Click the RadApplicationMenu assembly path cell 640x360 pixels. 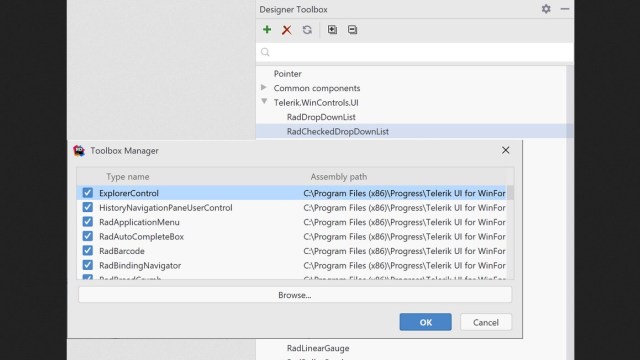point(404,222)
